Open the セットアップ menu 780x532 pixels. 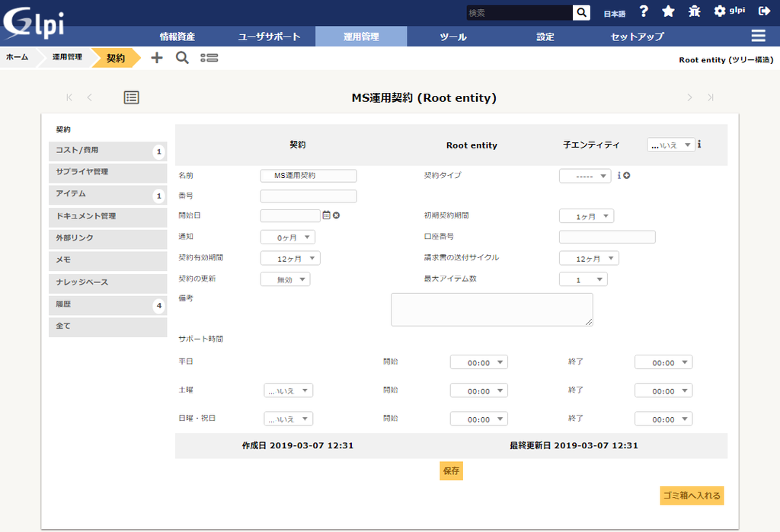click(637, 35)
